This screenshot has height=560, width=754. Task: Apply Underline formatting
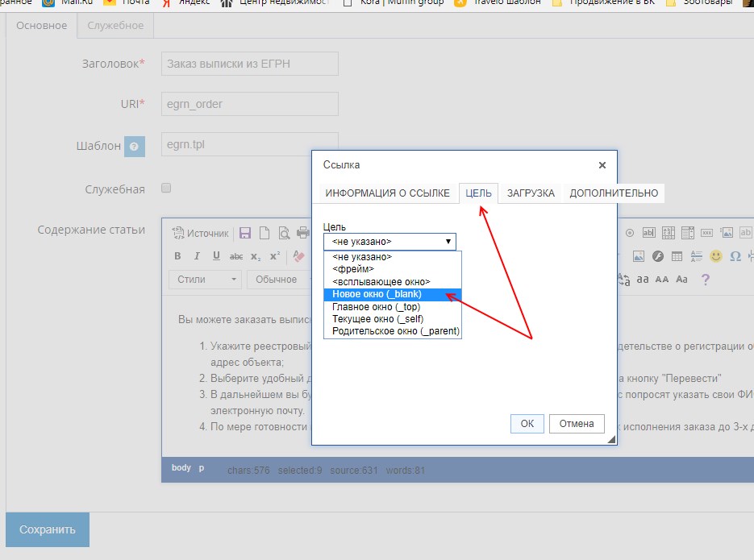[216, 256]
